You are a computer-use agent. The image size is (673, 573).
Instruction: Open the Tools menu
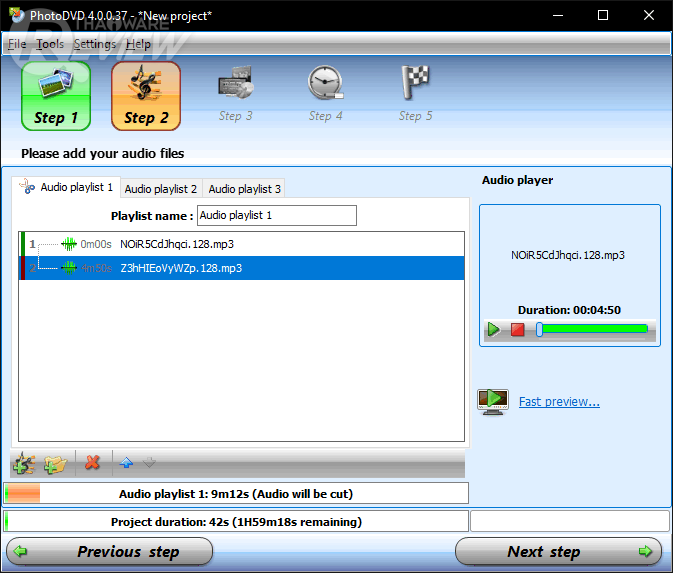coord(50,44)
